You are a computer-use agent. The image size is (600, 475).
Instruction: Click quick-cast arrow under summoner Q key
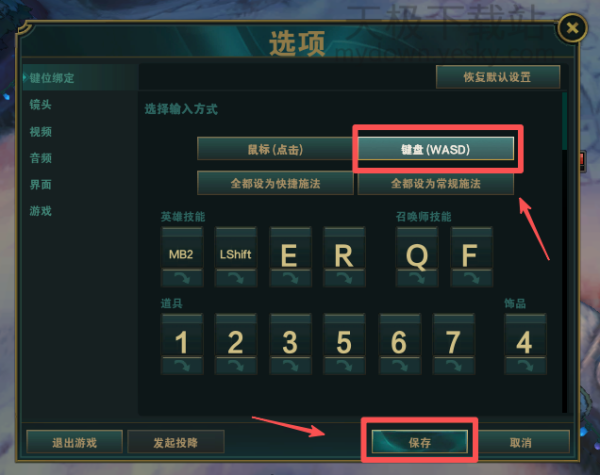click(x=417, y=278)
